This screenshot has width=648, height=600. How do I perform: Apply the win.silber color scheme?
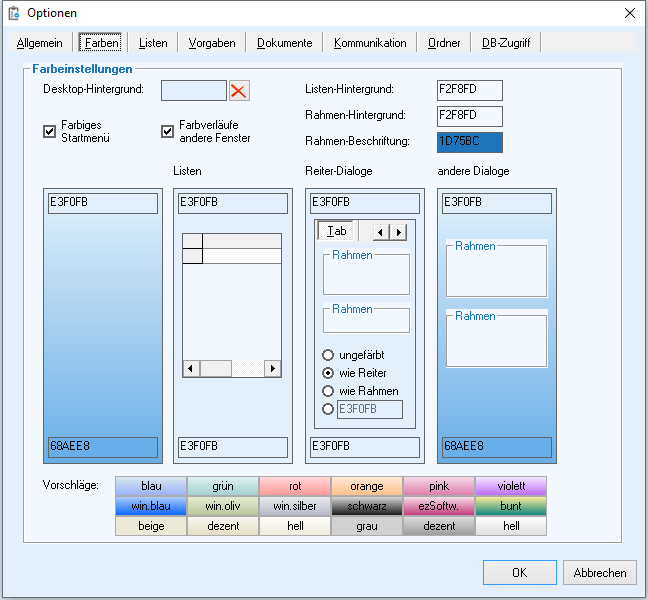click(x=295, y=506)
